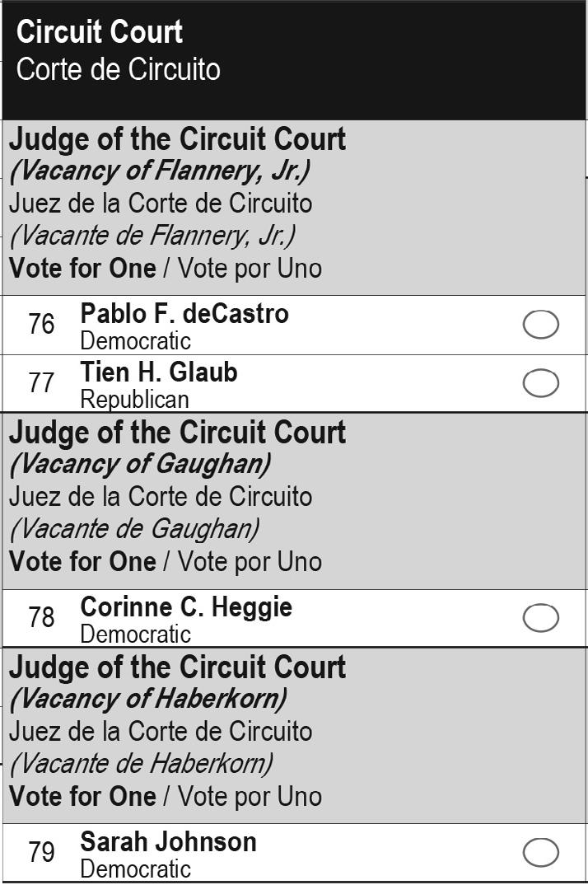Click the Corte de Circuito subtitle
This screenshot has width=588, height=885.
coord(118,69)
